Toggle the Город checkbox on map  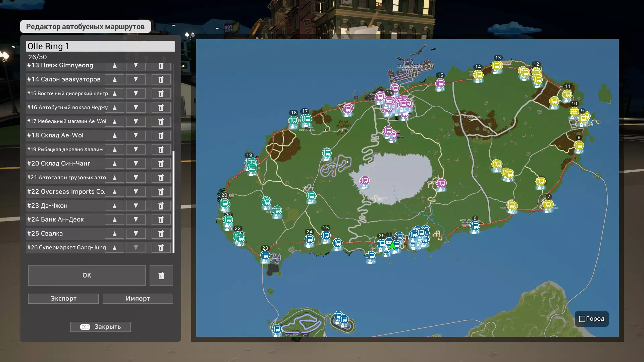[x=582, y=319]
